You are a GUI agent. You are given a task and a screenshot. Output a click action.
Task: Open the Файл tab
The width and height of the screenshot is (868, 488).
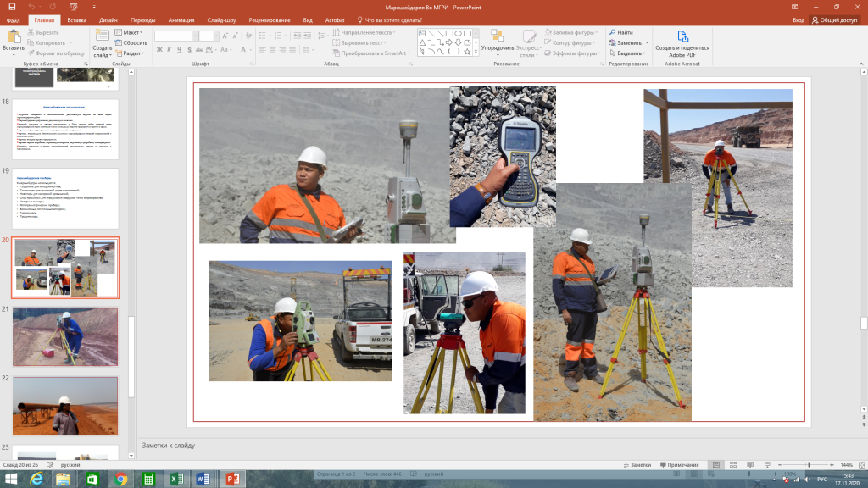pos(14,20)
